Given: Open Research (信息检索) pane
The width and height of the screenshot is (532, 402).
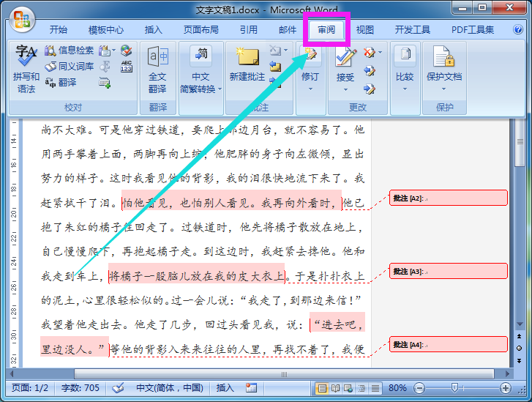Looking at the screenshot, I should click(x=70, y=51).
